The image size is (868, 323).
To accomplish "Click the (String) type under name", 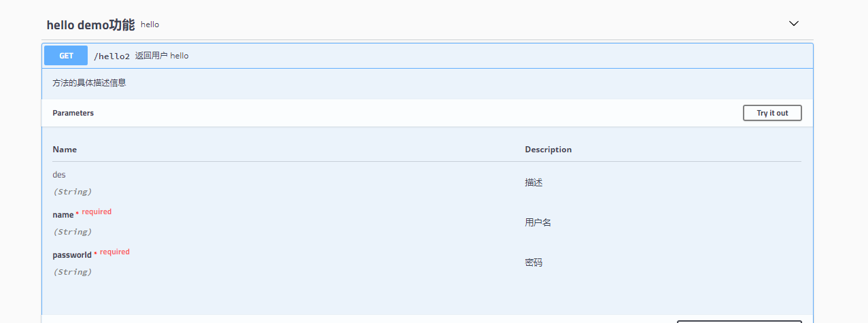I will point(72,232).
